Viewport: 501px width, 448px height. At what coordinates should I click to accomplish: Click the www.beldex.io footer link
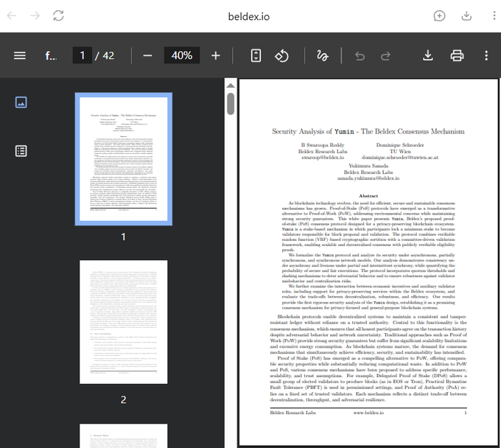(368, 413)
